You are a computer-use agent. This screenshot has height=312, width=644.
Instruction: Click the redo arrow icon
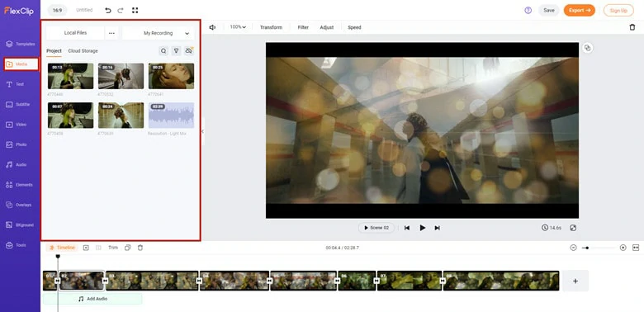[121, 10]
